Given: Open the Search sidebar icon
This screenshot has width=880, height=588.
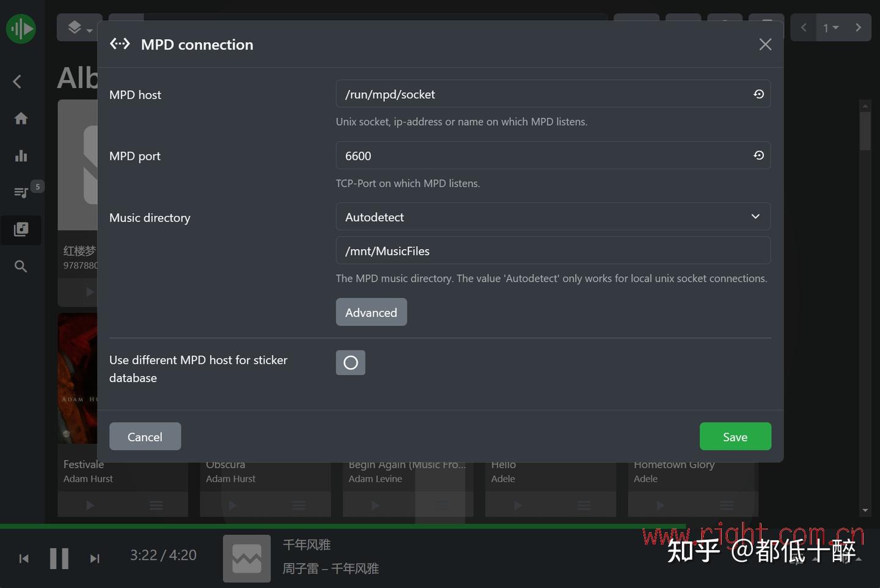Looking at the screenshot, I should click(21, 266).
